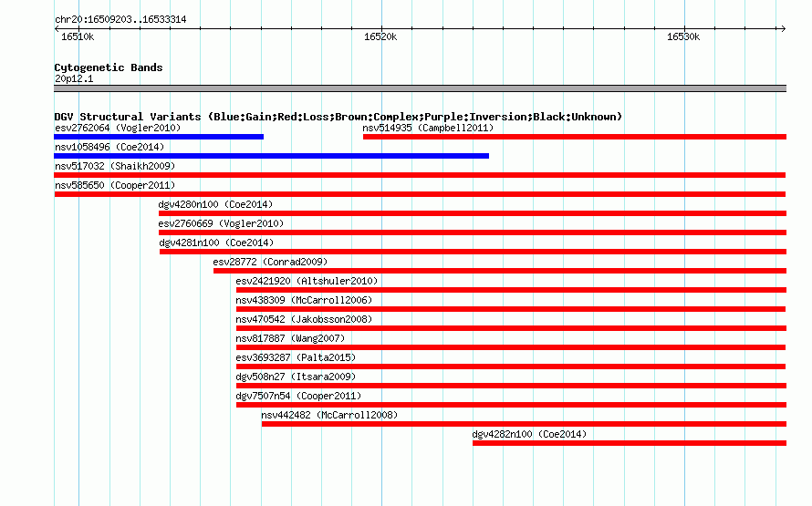Select the red esv2421920 loss bar
812x506 pixels.
click(x=511, y=290)
